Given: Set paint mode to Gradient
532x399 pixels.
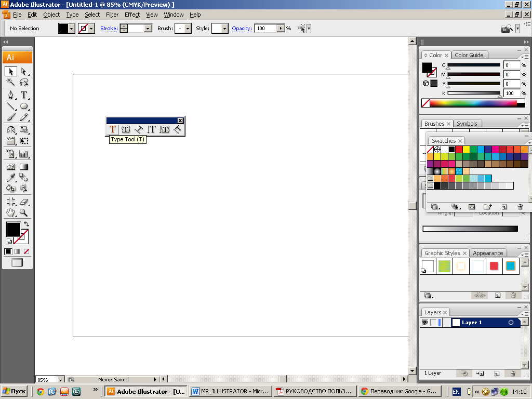Looking at the screenshot, I should click(x=17, y=251).
